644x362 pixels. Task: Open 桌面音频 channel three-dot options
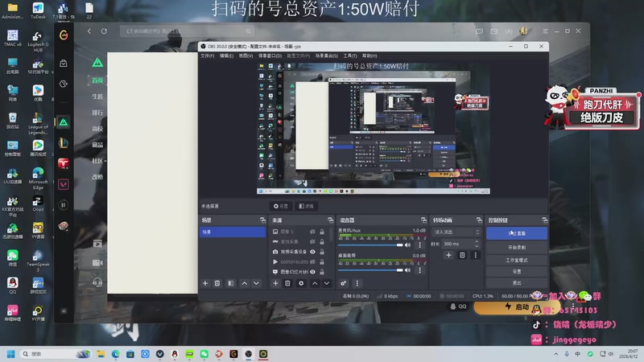(x=419, y=270)
